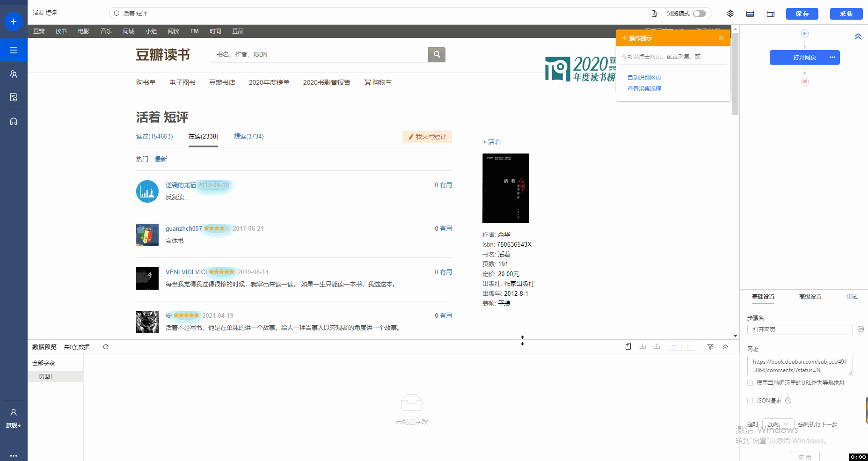Click the account profile icon above 旗舰+

pos(14,412)
